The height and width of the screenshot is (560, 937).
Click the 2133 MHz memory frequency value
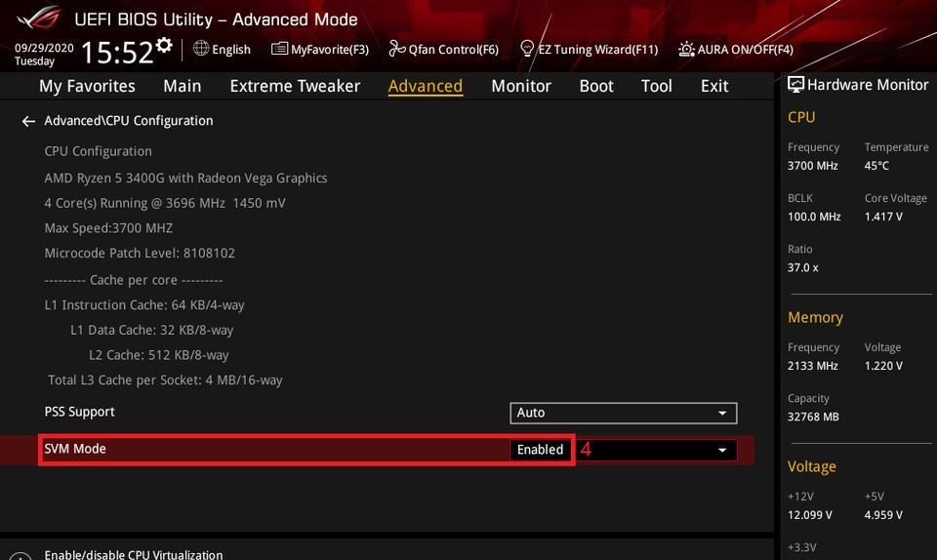[813, 366]
